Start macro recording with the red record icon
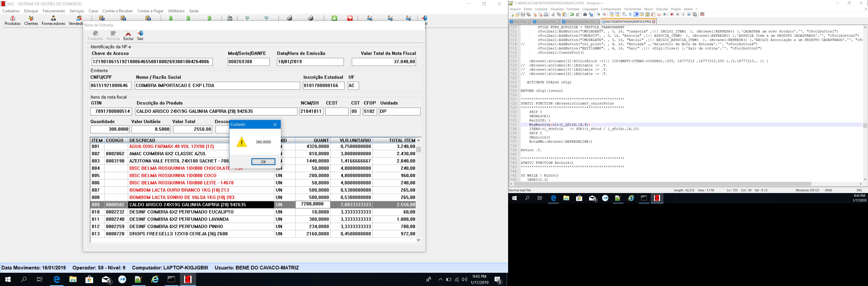This screenshot has height=286, width=868. (672, 15)
